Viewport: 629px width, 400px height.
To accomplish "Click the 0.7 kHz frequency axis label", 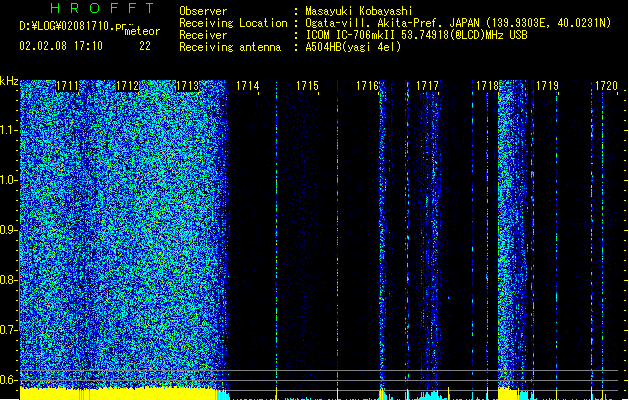I will (x=9, y=330).
